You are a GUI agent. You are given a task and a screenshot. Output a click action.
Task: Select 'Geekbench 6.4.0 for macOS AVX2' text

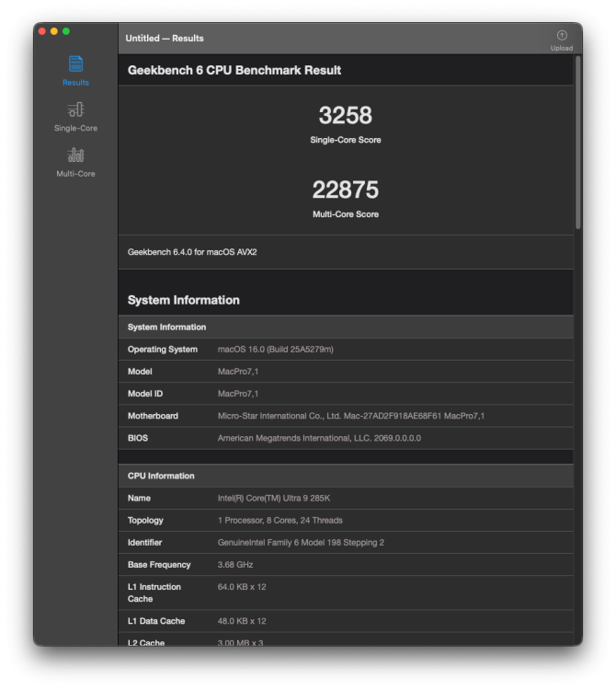coord(192,252)
